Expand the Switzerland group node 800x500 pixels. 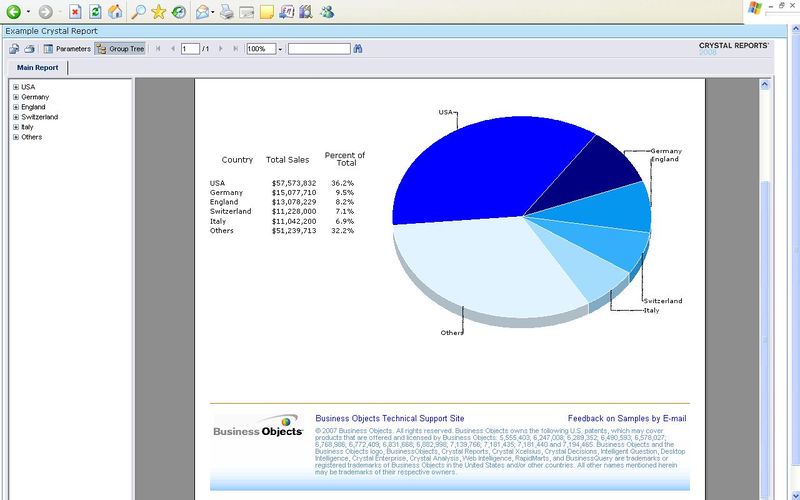[x=16, y=117]
